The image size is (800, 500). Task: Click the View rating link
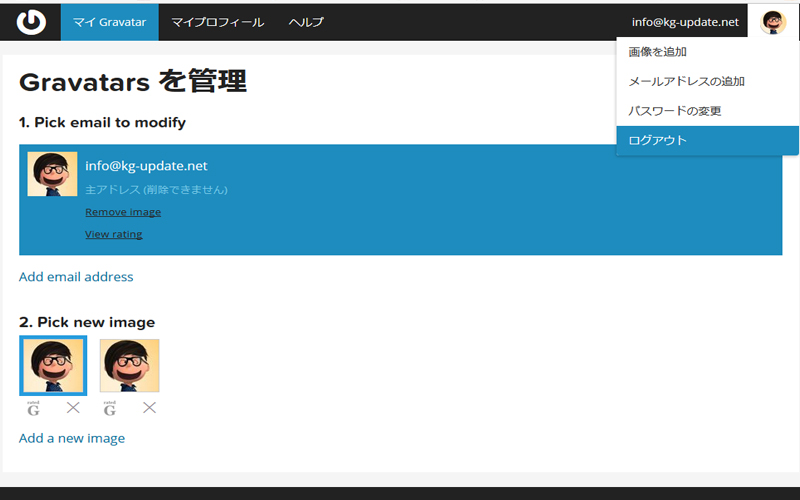pos(114,234)
